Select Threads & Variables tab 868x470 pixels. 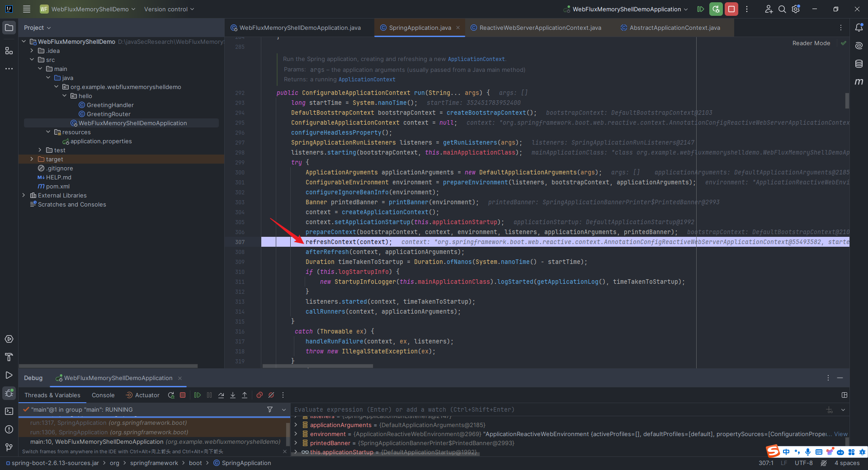52,395
